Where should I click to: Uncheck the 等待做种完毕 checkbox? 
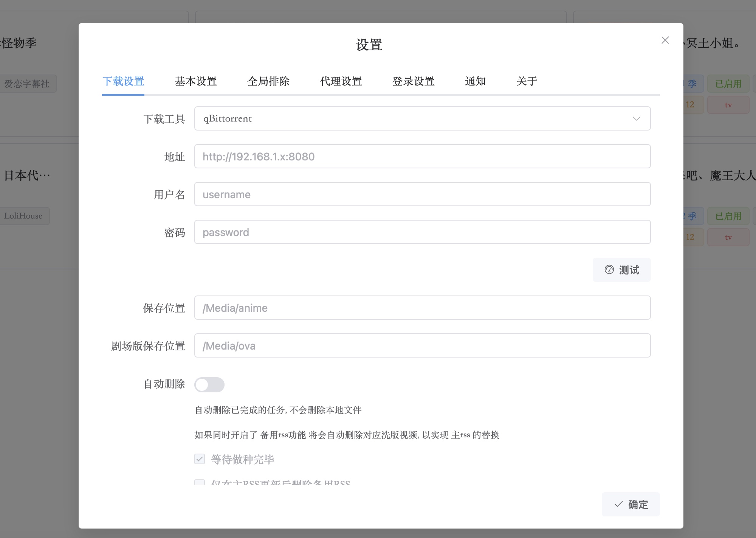[x=200, y=459]
